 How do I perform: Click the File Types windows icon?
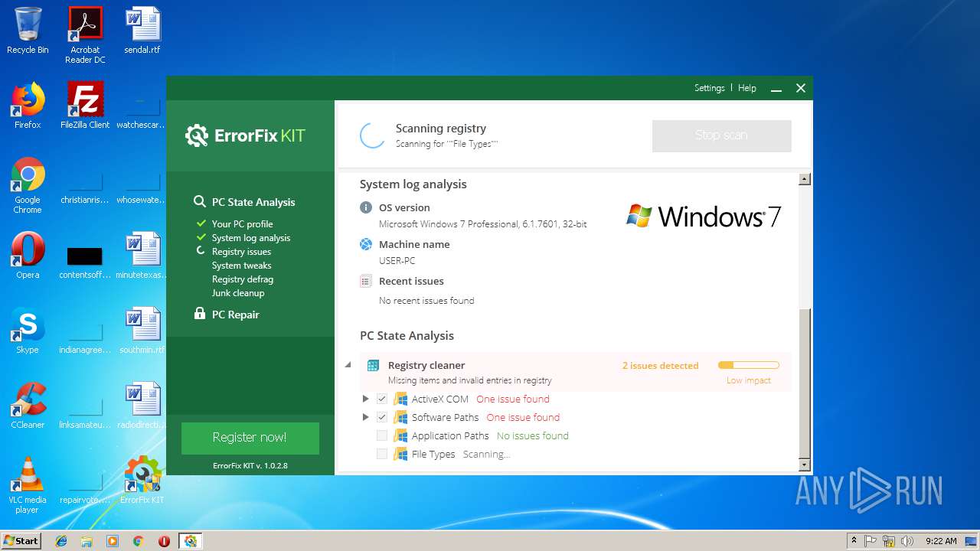(x=400, y=454)
